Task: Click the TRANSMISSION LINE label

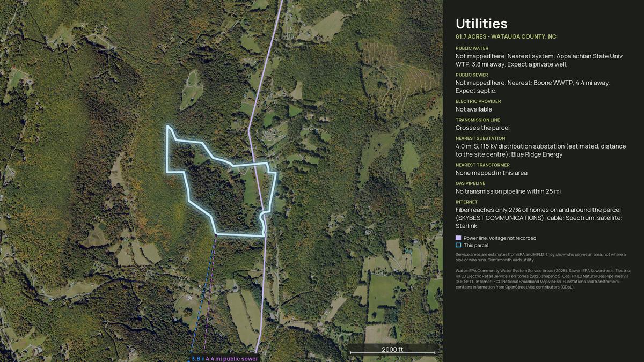Action: coord(478,120)
